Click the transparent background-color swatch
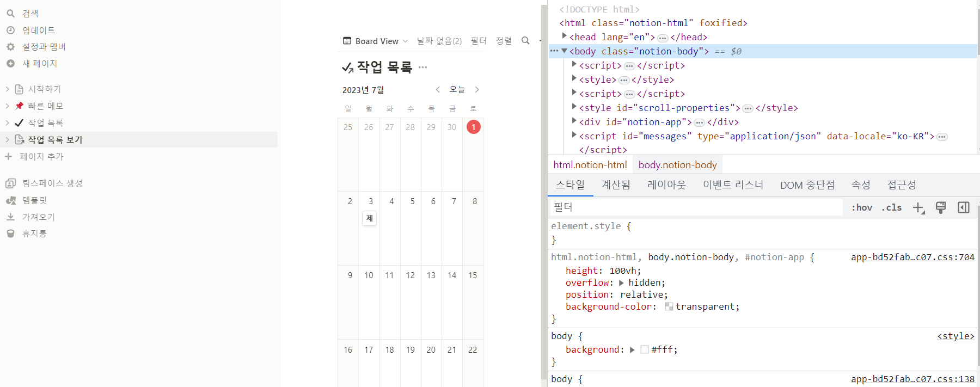The height and width of the screenshot is (387, 980). pos(669,307)
